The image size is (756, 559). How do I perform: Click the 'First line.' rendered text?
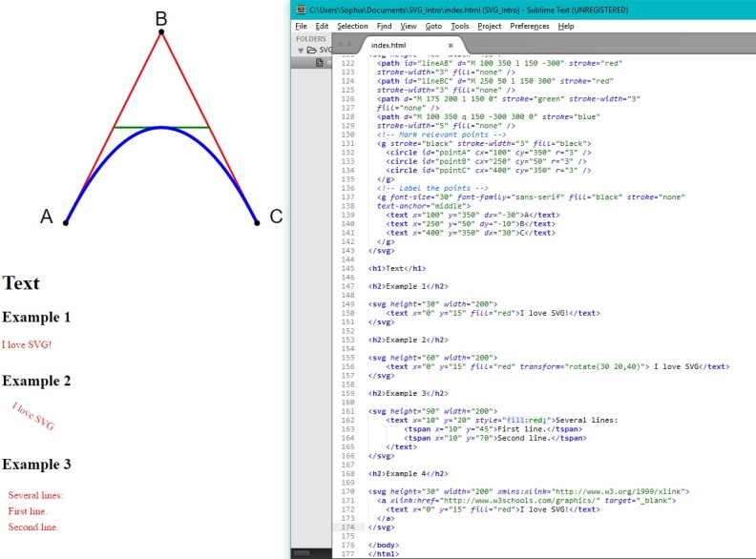(x=28, y=511)
